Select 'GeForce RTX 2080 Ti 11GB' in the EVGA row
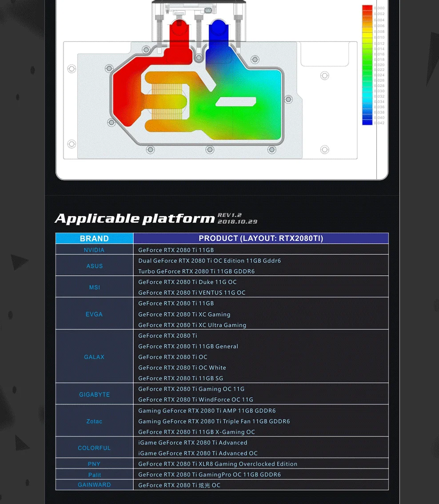Viewport: 439px width, 504px height. click(x=176, y=303)
